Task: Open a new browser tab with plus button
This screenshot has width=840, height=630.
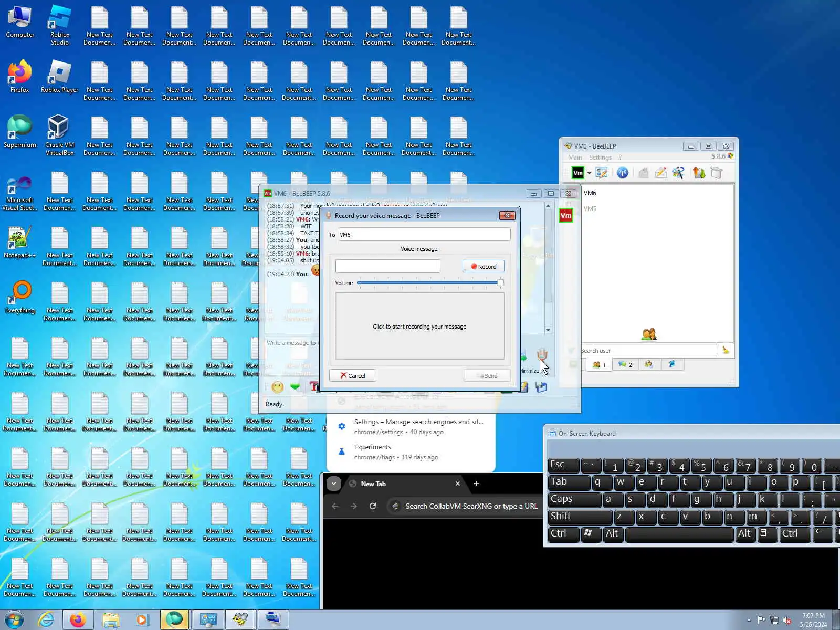Action: pyautogui.click(x=477, y=484)
